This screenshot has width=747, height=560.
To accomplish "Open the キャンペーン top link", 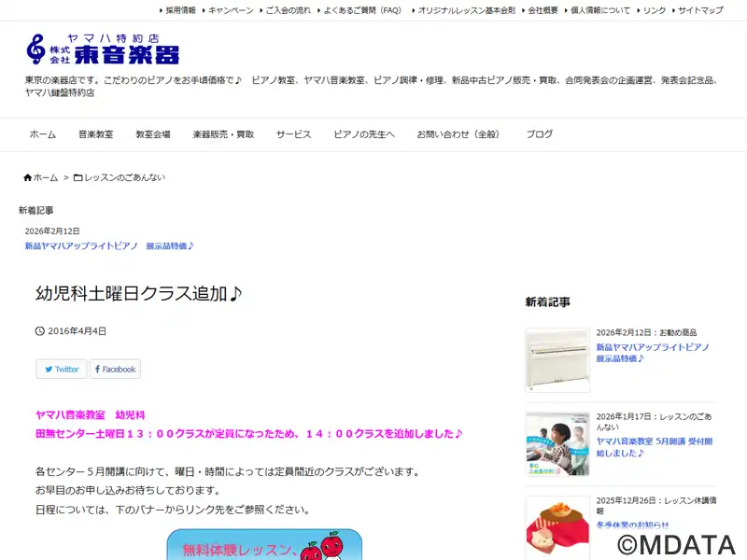I will [x=231, y=10].
